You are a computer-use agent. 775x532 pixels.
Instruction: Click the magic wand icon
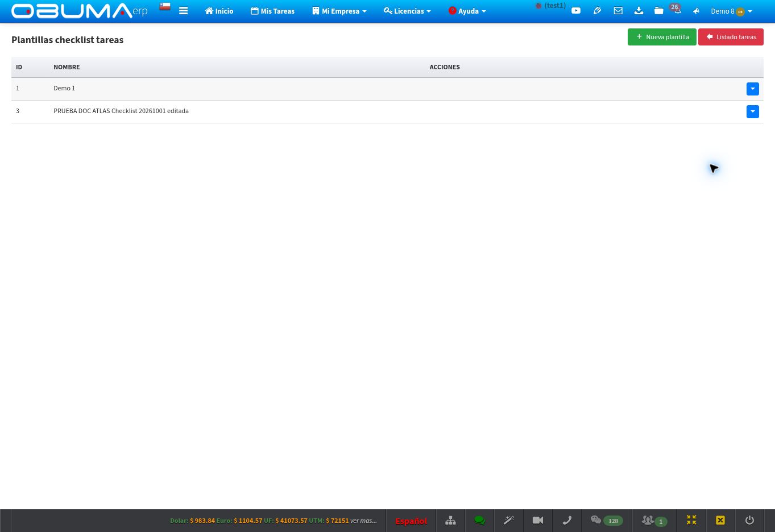pyautogui.click(x=509, y=520)
